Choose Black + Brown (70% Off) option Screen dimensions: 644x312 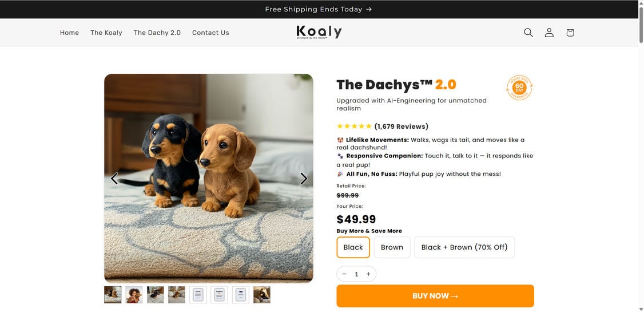(464, 247)
